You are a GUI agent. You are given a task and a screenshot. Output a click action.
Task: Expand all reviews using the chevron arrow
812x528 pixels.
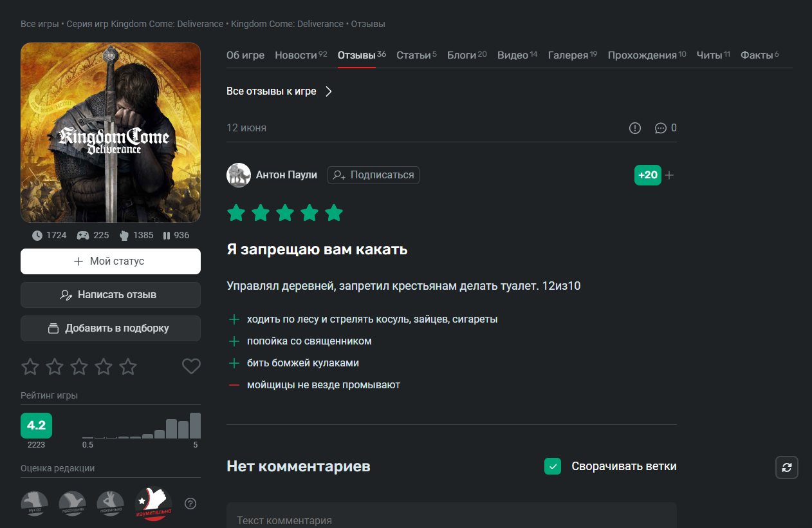coord(329,91)
